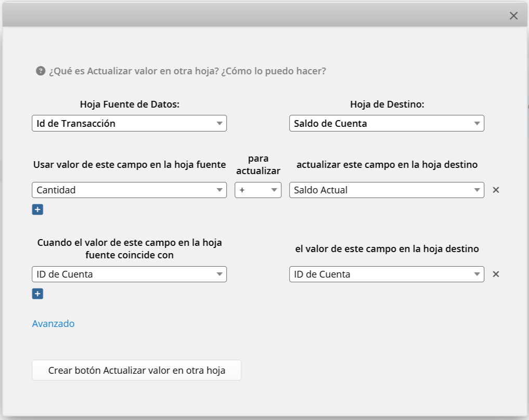Click Crear botón Actualizar valor en otra hoja

tap(137, 370)
